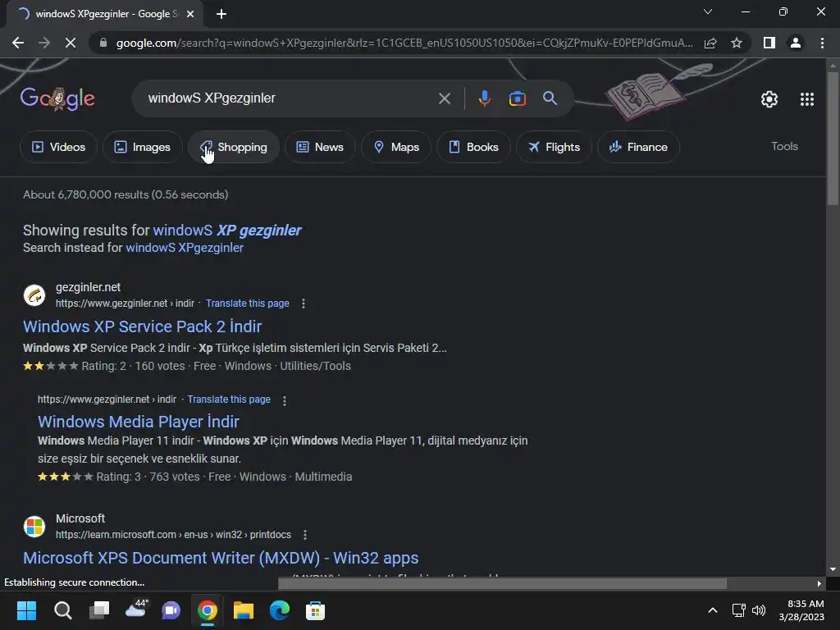Click the Chrome address bar URL
Screen dimensions: 840x630
click(x=404, y=43)
